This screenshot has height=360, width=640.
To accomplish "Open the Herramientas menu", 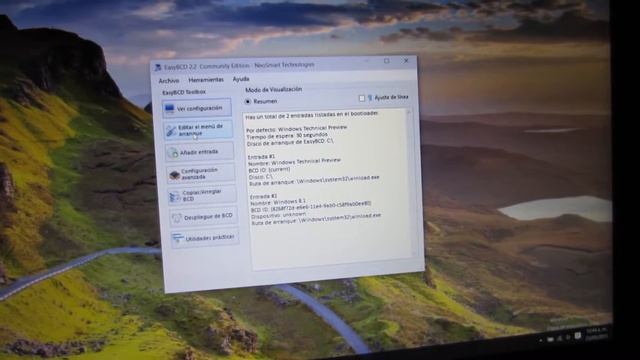I will click(206, 80).
